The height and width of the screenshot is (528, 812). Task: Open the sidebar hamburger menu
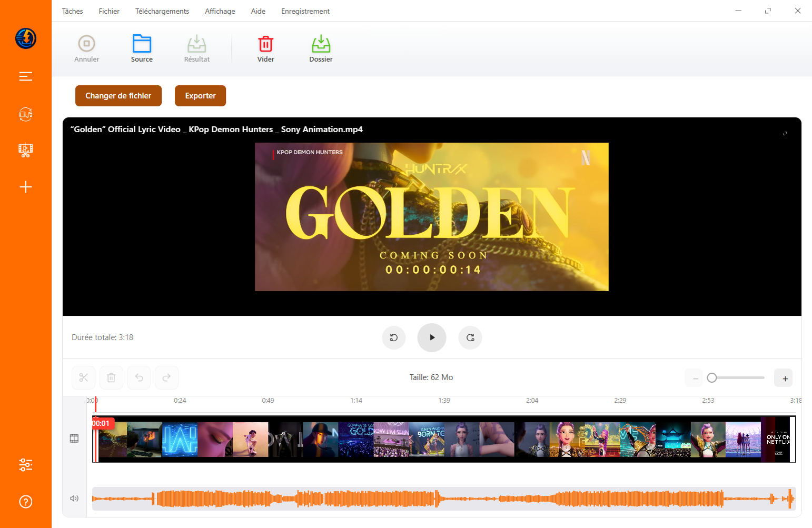click(26, 76)
